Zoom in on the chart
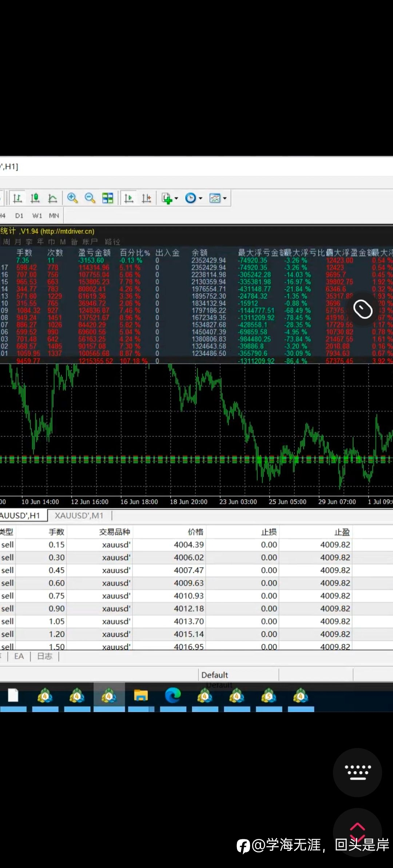 (x=72, y=198)
